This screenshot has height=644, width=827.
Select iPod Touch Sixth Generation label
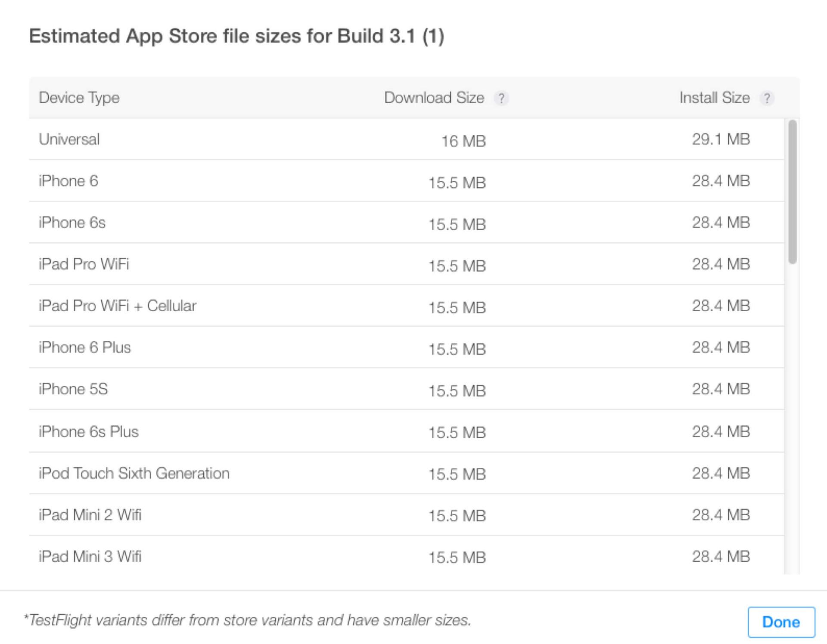click(x=134, y=474)
